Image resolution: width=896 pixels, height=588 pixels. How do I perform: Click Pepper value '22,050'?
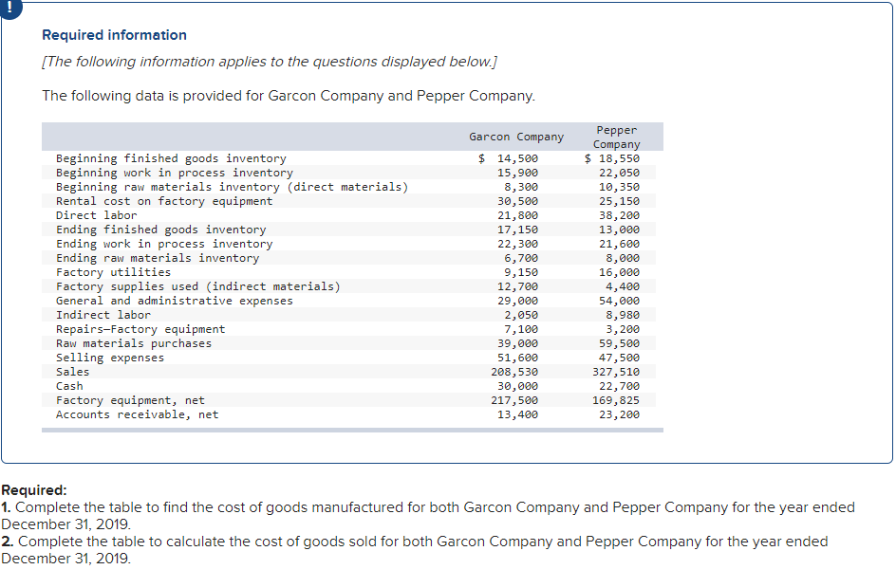(619, 173)
